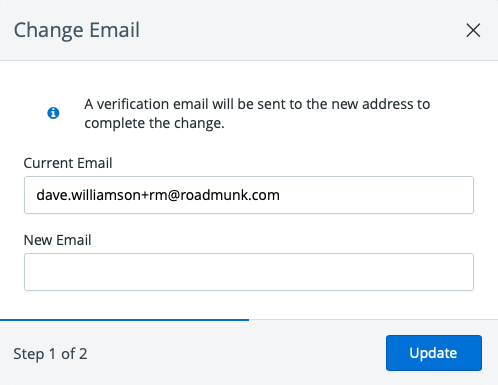498x385 pixels.
Task: Click the New Email field label
Action: click(57, 240)
